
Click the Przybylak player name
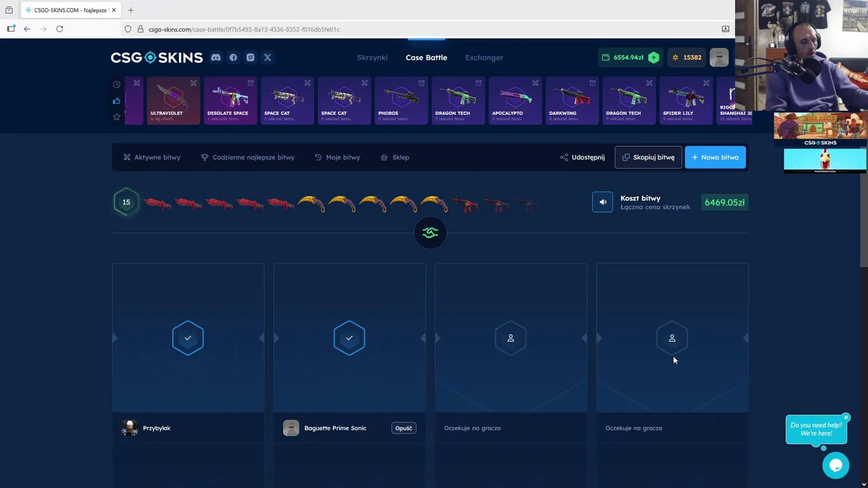pos(157,428)
